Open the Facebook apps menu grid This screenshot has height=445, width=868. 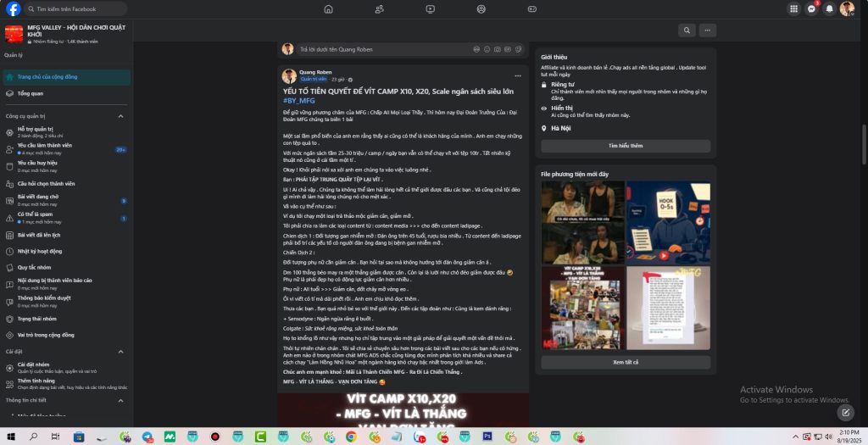(793, 8)
